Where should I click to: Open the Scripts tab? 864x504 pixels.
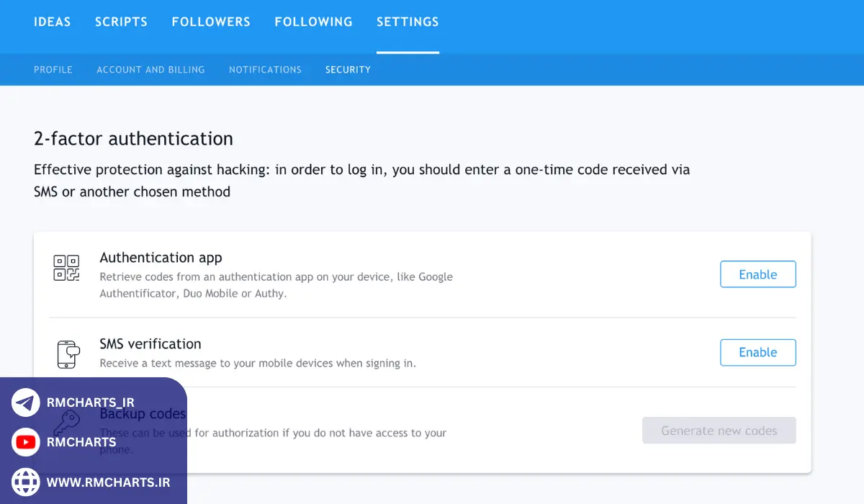click(x=121, y=22)
